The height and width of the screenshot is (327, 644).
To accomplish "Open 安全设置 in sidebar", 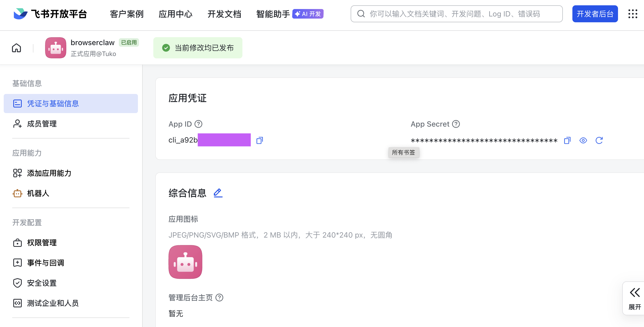I will (71, 283).
